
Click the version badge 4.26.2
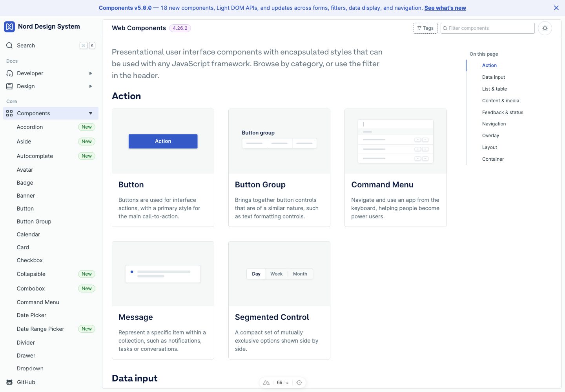180,28
